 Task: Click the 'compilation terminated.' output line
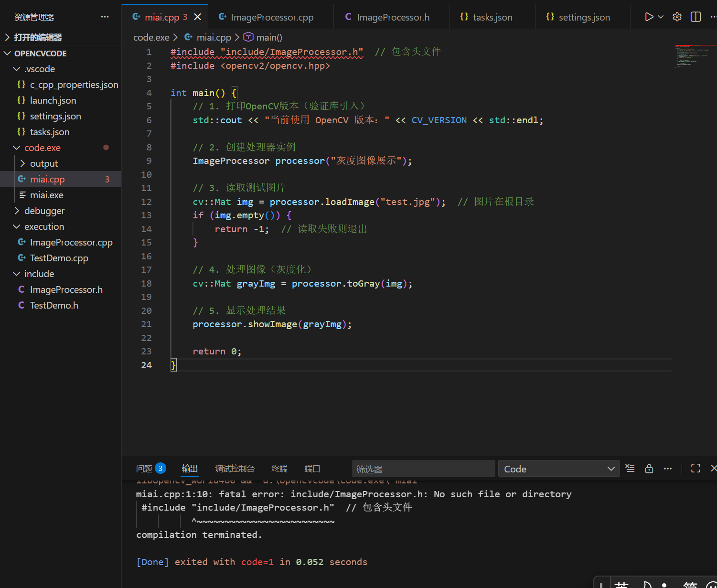tap(199, 535)
